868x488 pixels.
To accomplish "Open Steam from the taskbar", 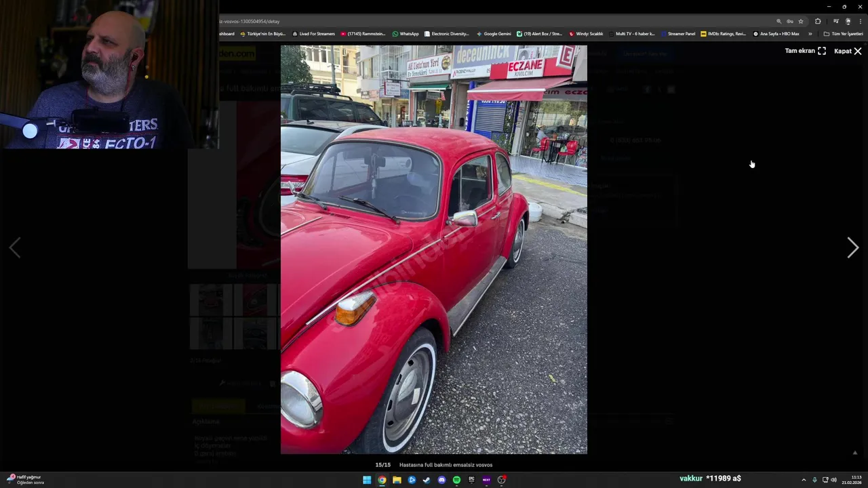I will coord(427,480).
